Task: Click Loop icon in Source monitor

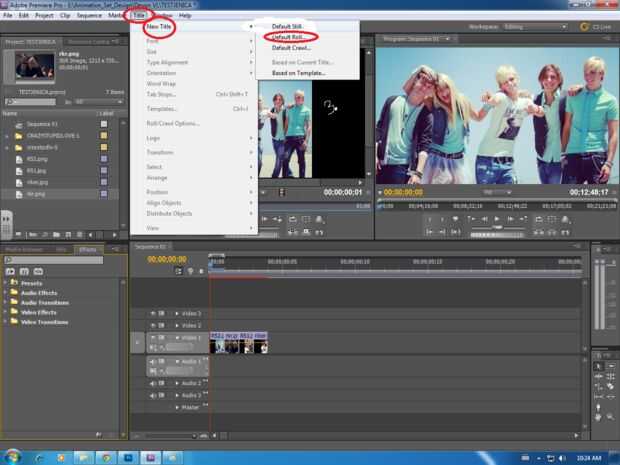Action: [292, 219]
